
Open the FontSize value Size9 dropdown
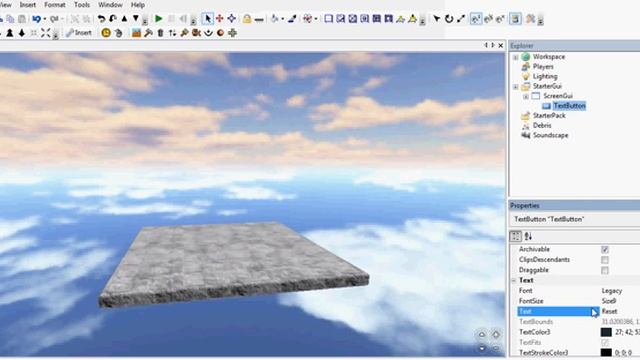609,301
